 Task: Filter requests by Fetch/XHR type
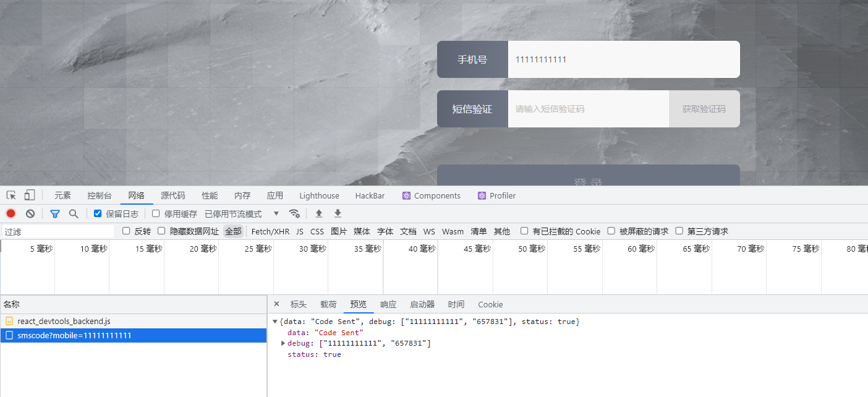(x=270, y=231)
